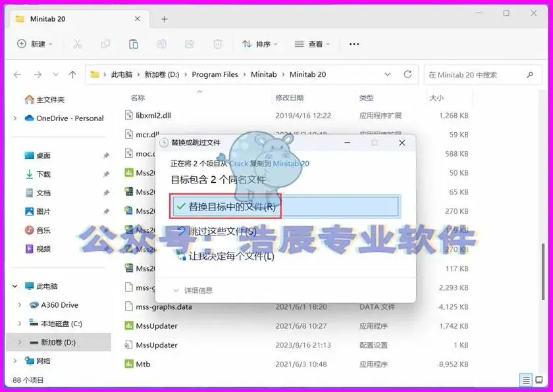Expand 详细信息 in the dialog
This screenshot has width=553, height=392.
coord(194,291)
